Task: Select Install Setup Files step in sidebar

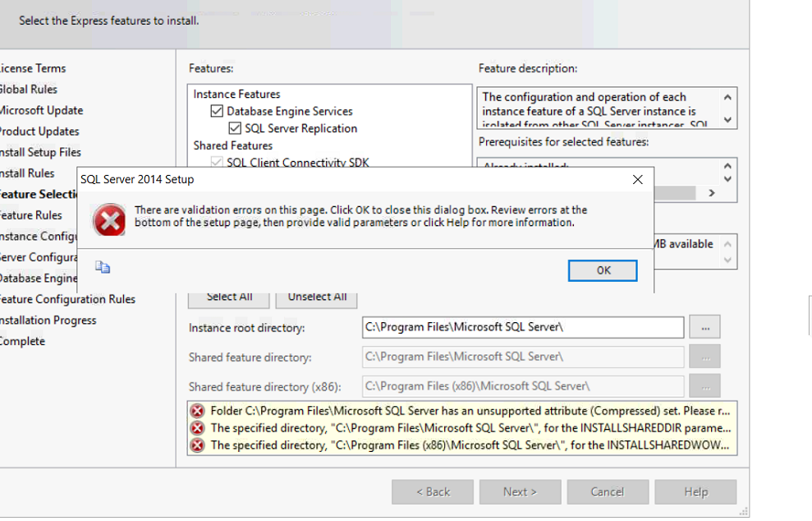Action: (x=40, y=152)
